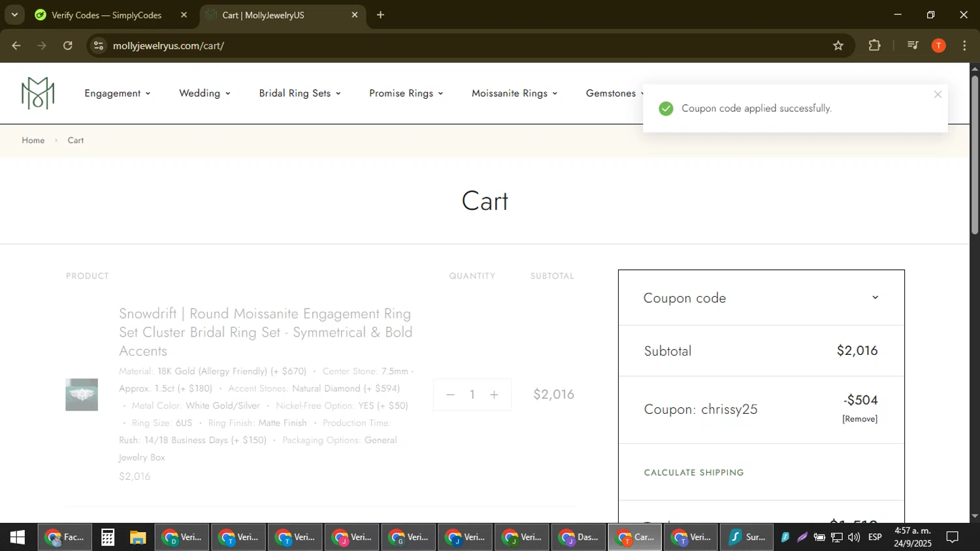980x551 pixels.
Task: Click the $2,016 subtotal in product row
Action: 554,394
